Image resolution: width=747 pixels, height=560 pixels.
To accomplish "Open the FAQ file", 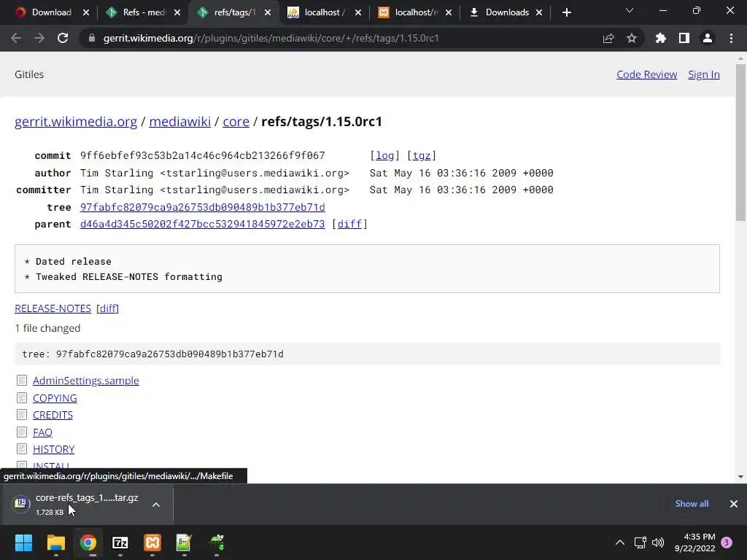I will [x=42, y=432].
